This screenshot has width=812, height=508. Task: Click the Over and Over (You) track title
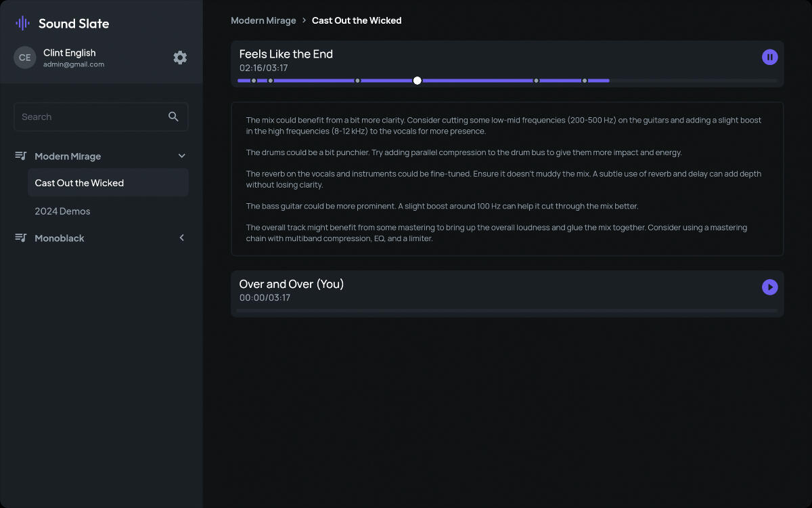[x=292, y=284]
